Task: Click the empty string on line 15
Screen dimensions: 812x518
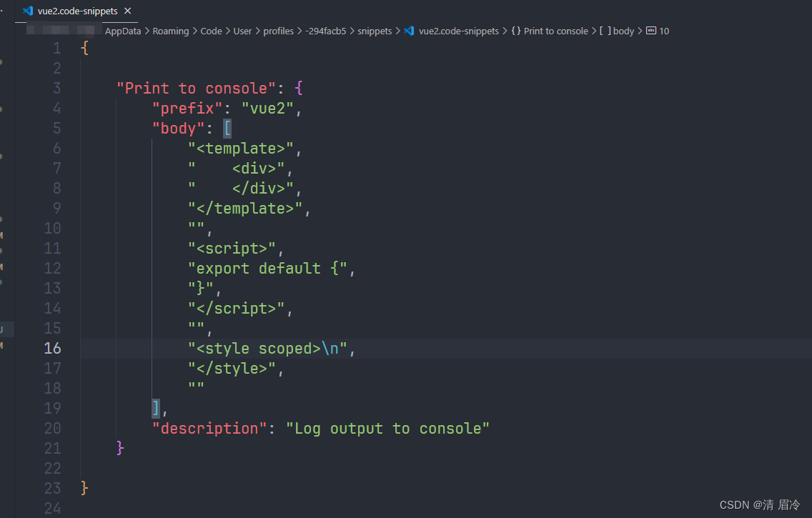Action: point(197,326)
